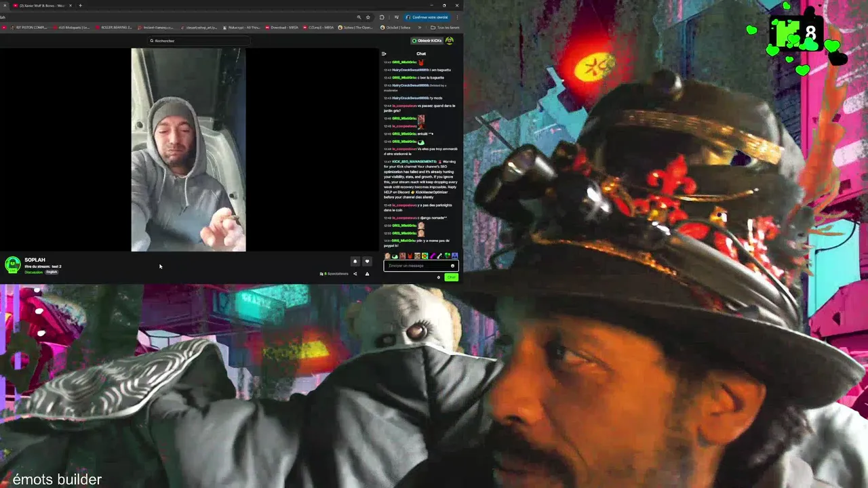868x488 pixels.
Task: Expand hidden bookmarks with double chevron
Action: tap(420, 27)
